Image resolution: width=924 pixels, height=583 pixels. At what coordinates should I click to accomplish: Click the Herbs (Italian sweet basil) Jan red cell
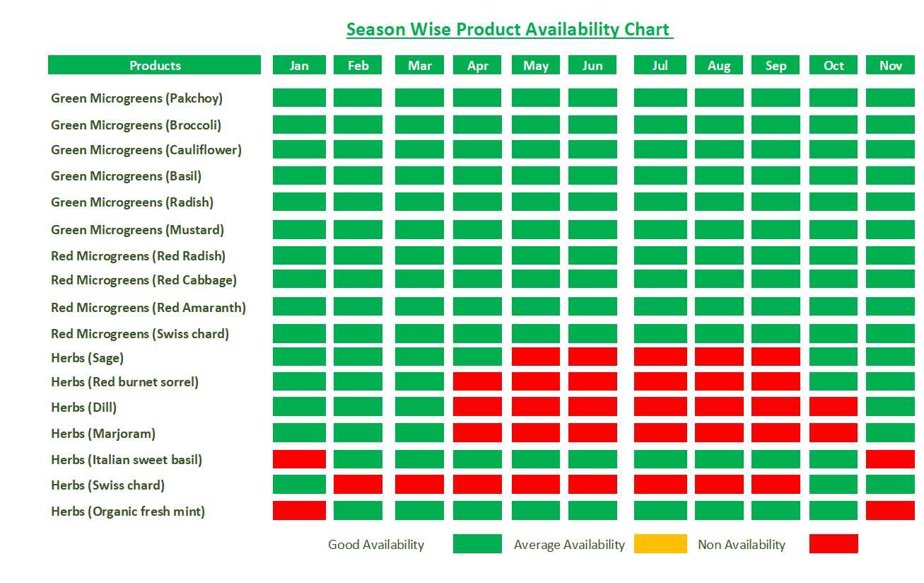tap(299, 459)
